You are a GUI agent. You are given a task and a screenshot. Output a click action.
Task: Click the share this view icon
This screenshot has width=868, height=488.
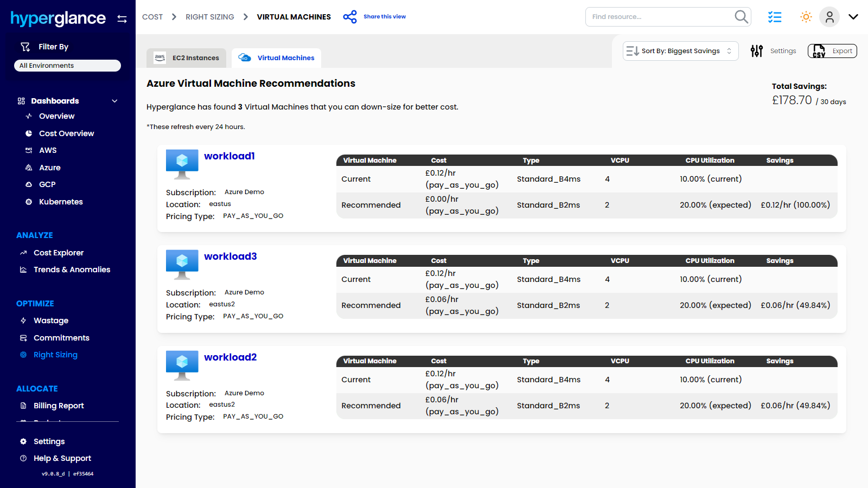click(x=350, y=17)
